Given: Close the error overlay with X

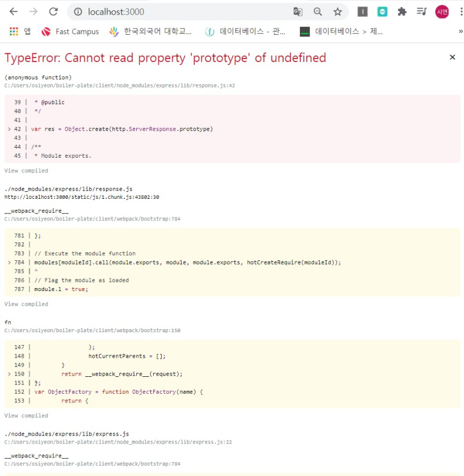Looking at the screenshot, I should point(452,57).
